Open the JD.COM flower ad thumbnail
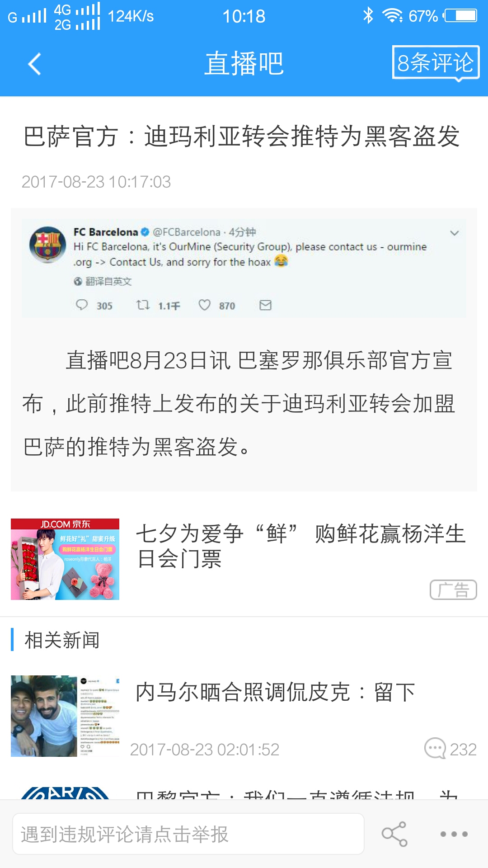488x868 pixels. click(x=65, y=559)
